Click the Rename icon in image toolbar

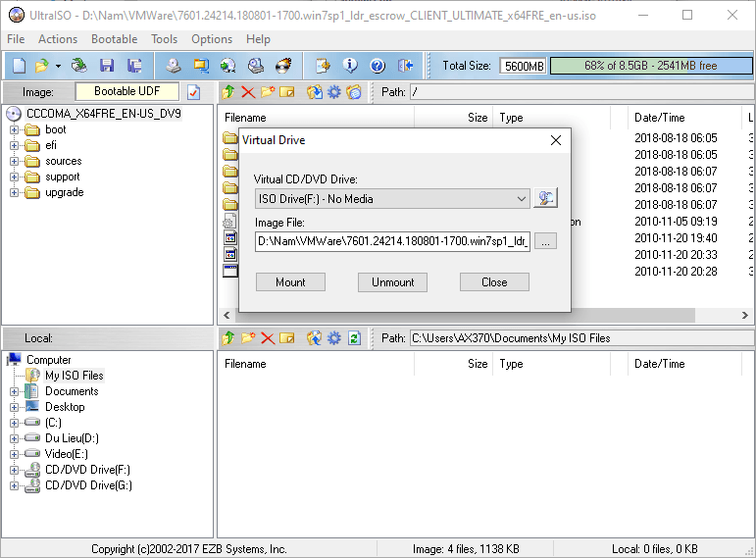287,91
